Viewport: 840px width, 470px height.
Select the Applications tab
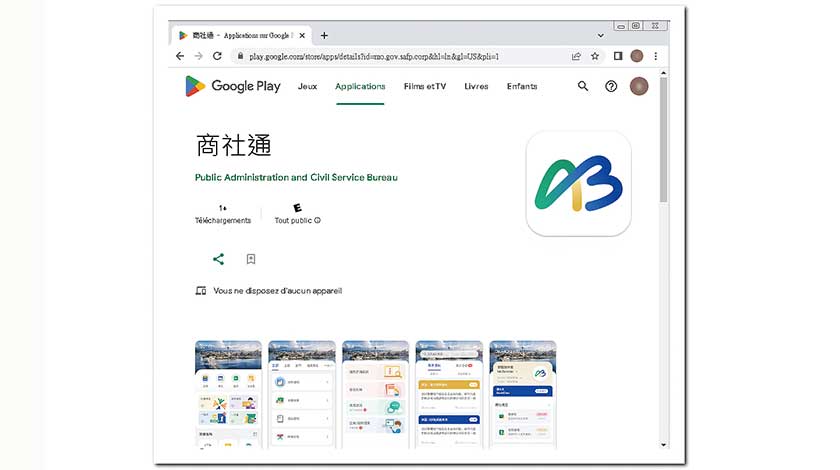click(360, 86)
